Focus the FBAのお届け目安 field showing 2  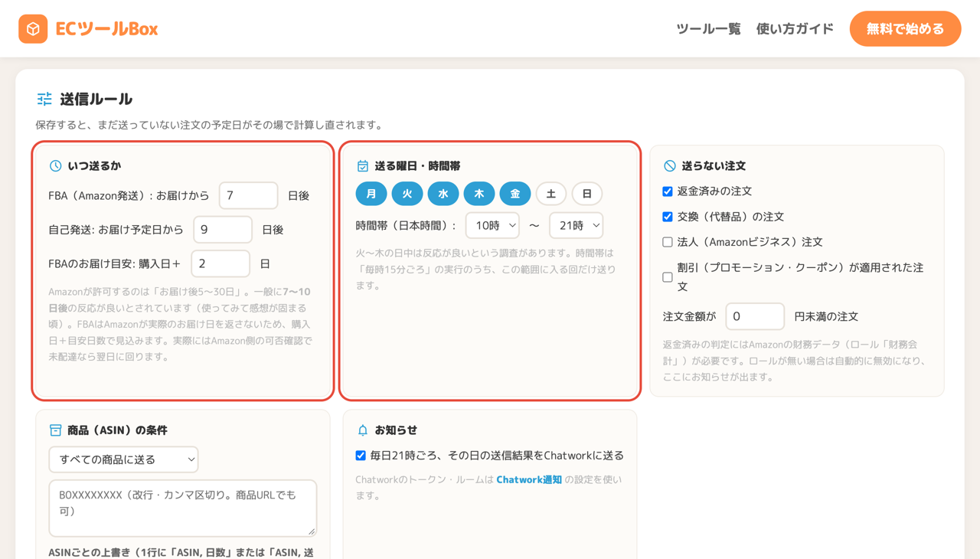(x=220, y=263)
